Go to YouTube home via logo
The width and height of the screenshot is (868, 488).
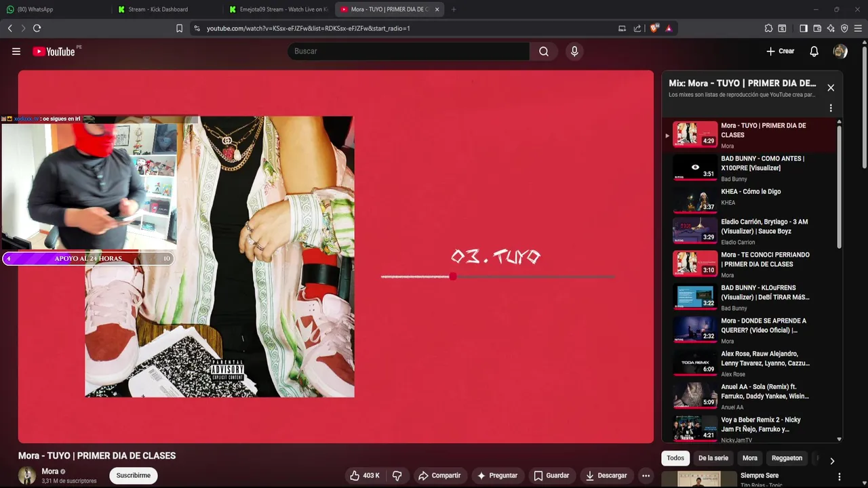(x=54, y=52)
